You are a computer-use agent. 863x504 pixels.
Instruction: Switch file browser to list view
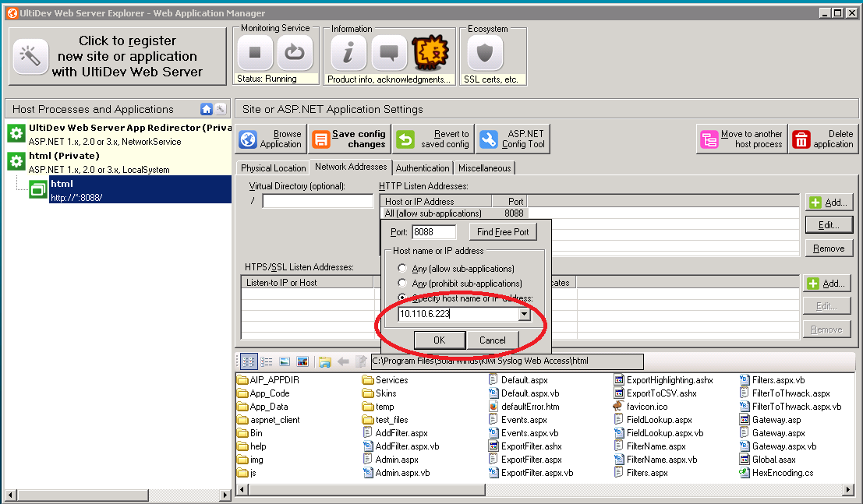pos(267,361)
